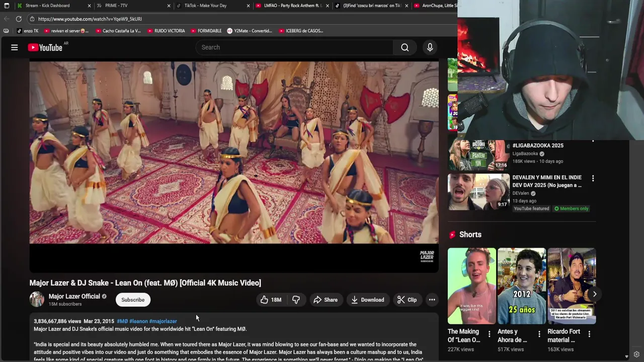Close the Kick Dashboard tab
The width and height of the screenshot is (644, 362).
90,6
